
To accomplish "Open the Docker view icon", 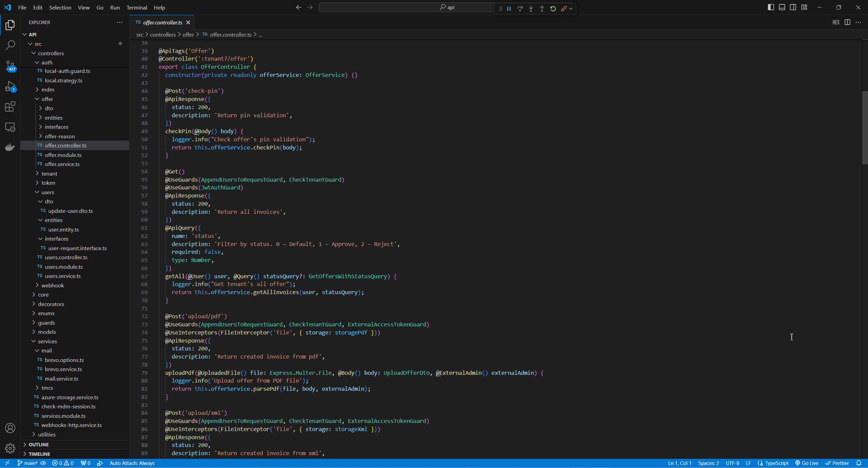I will click(x=10, y=147).
